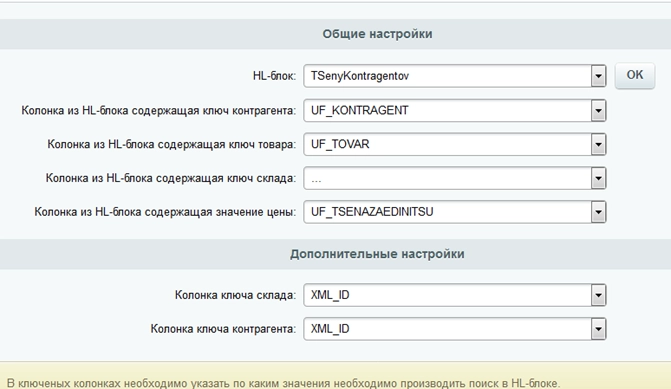Image resolution: width=671 pixels, height=389 pixels.
Task: Click the label about значение цены column
Action: (165, 212)
